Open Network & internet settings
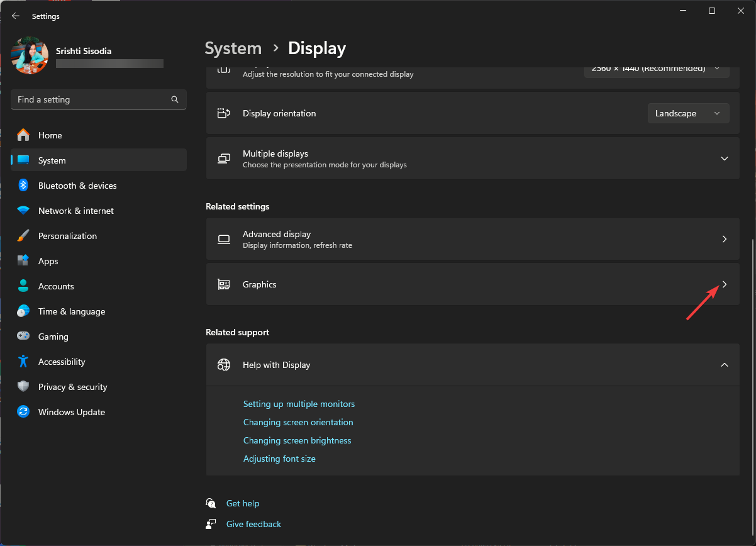Viewport: 756px width, 546px height. [99, 211]
